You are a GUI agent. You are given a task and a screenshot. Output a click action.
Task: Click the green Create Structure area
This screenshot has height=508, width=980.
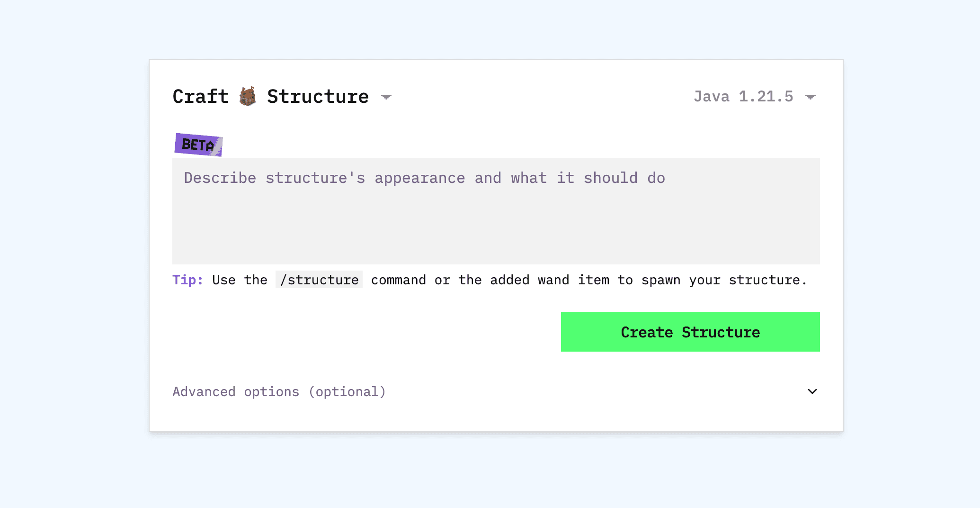[x=690, y=332]
